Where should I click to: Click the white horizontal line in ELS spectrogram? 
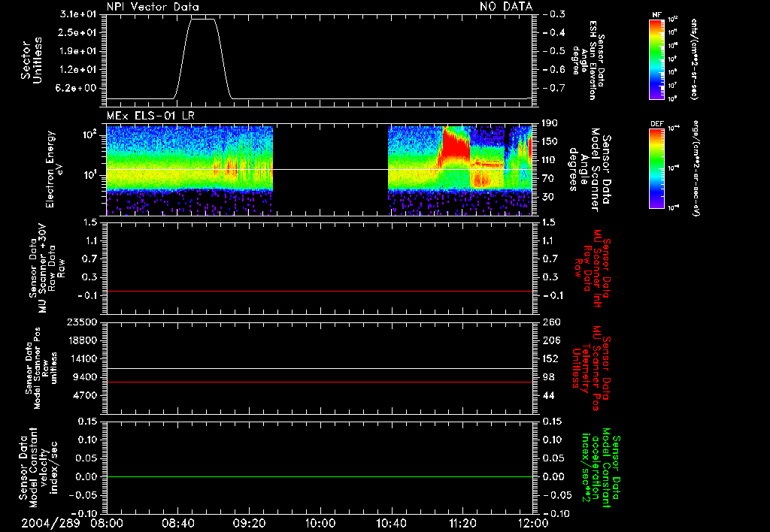pos(319,169)
